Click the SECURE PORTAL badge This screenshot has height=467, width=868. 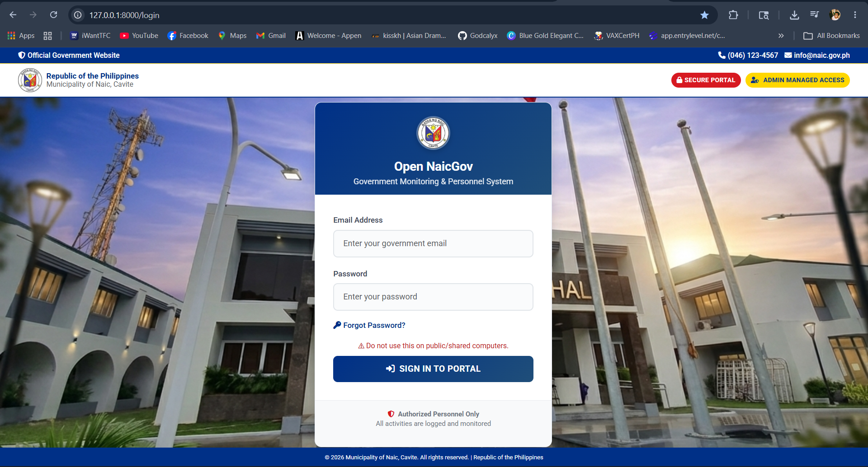pyautogui.click(x=706, y=80)
